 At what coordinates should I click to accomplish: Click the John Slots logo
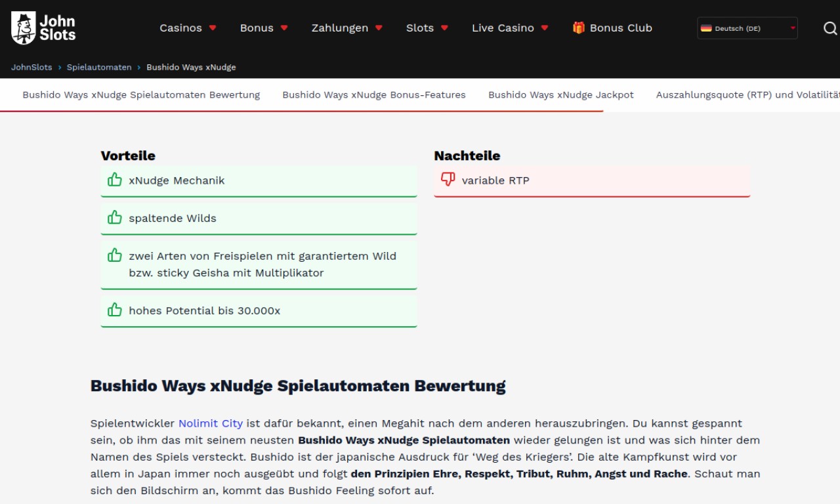[x=43, y=28]
